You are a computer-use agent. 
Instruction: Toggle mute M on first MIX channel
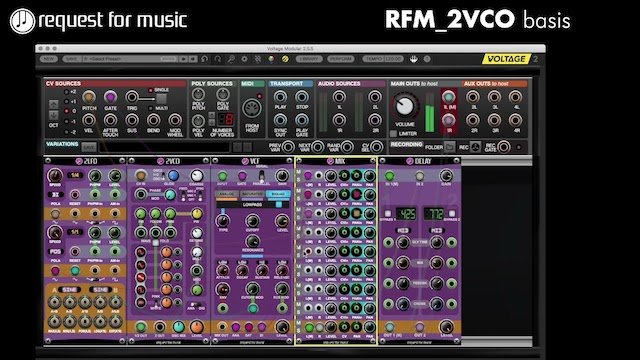pyautogui.click(x=299, y=172)
